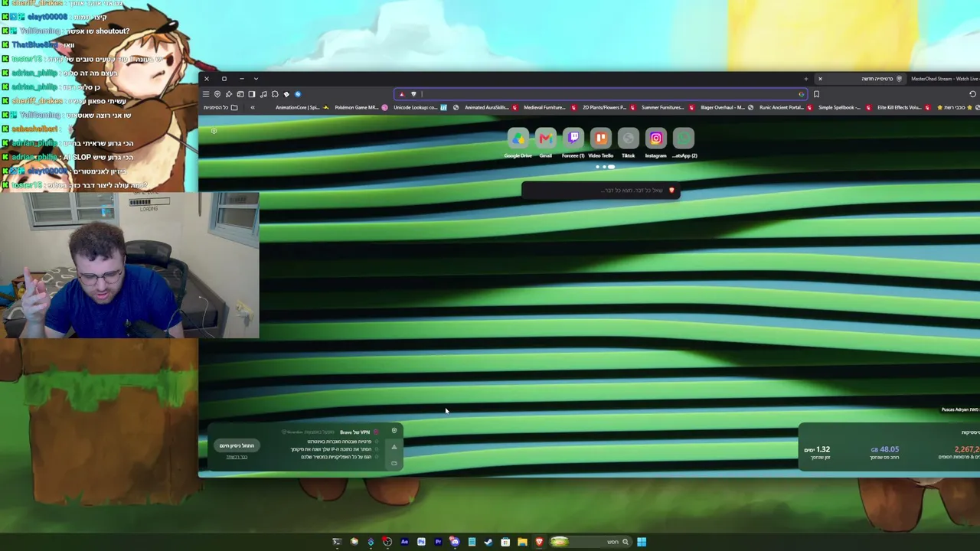The height and width of the screenshot is (551, 980).
Task: Open the new tab page customize gear
Action: [214, 131]
